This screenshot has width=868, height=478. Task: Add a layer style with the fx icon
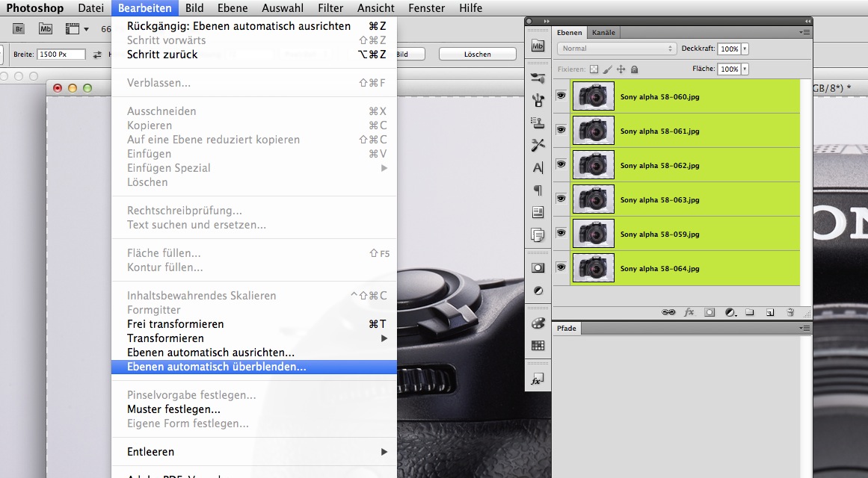click(689, 312)
